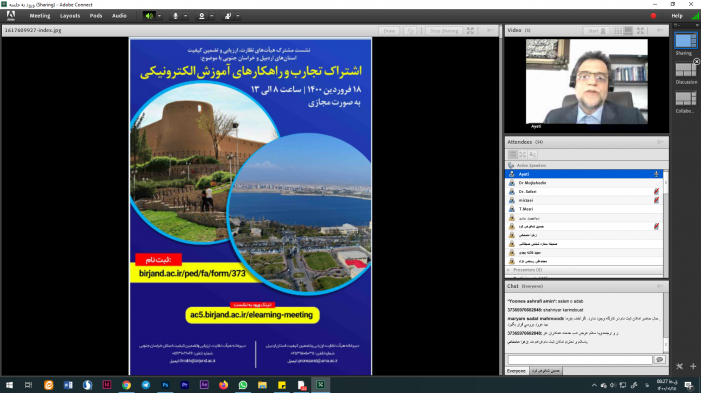701x393 pixels.
Task: Select attendee Dr Mojtahedin
Action: click(x=584, y=183)
